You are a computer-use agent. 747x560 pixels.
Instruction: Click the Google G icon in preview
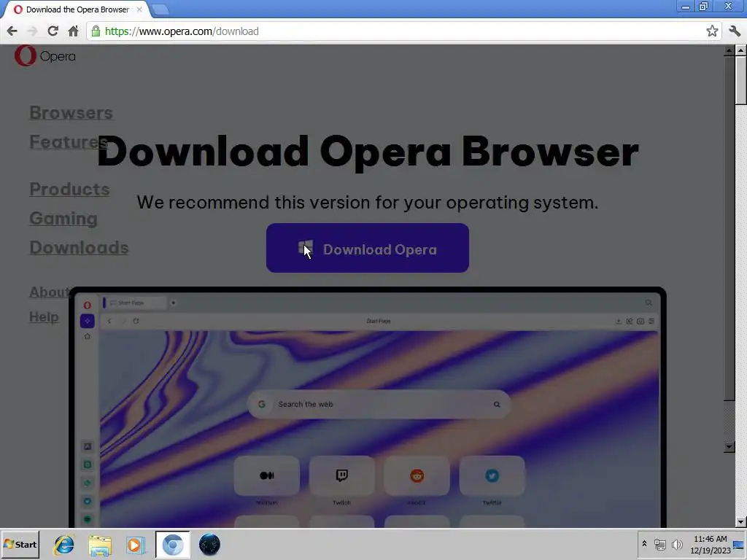pos(262,404)
